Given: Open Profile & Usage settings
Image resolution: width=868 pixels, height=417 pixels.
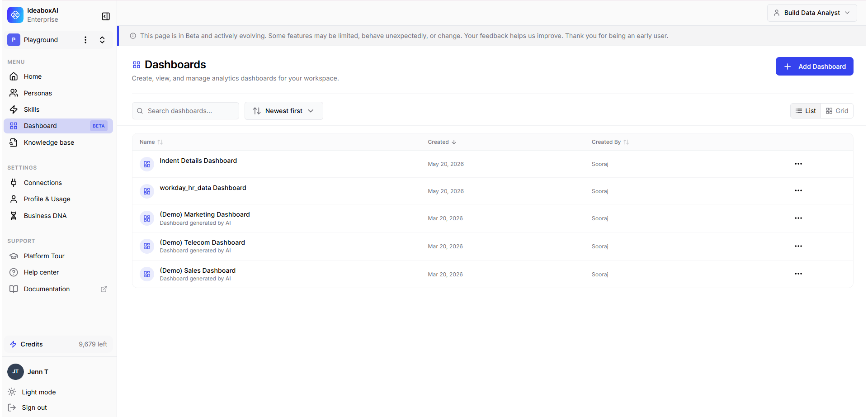Looking at the screenshot, I should pos(58,199).
